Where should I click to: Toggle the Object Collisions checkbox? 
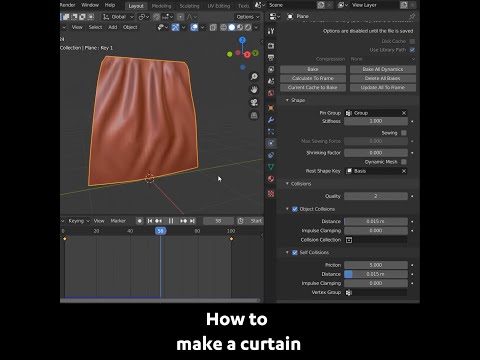(x=295, y=209)
